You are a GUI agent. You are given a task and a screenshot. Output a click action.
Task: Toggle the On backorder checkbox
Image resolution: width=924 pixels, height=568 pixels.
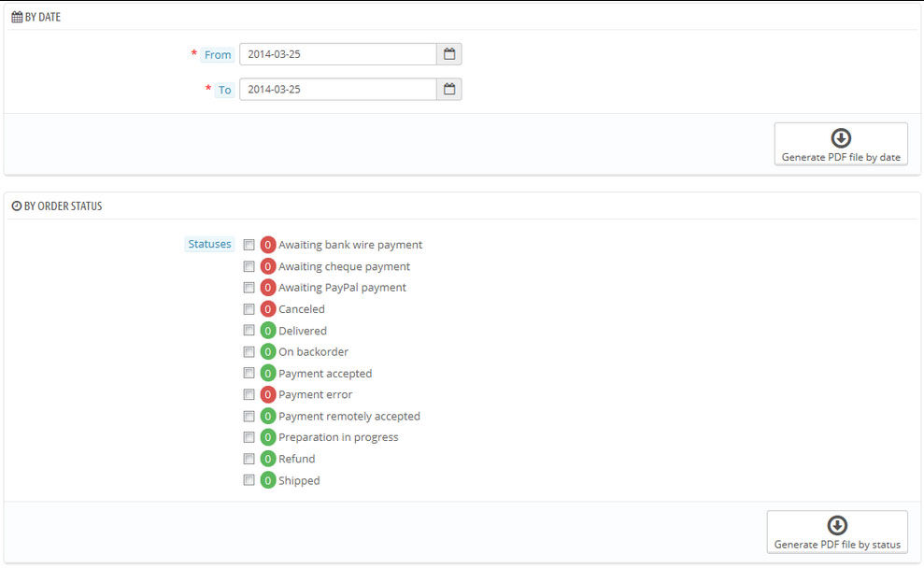tap(249, 352)
